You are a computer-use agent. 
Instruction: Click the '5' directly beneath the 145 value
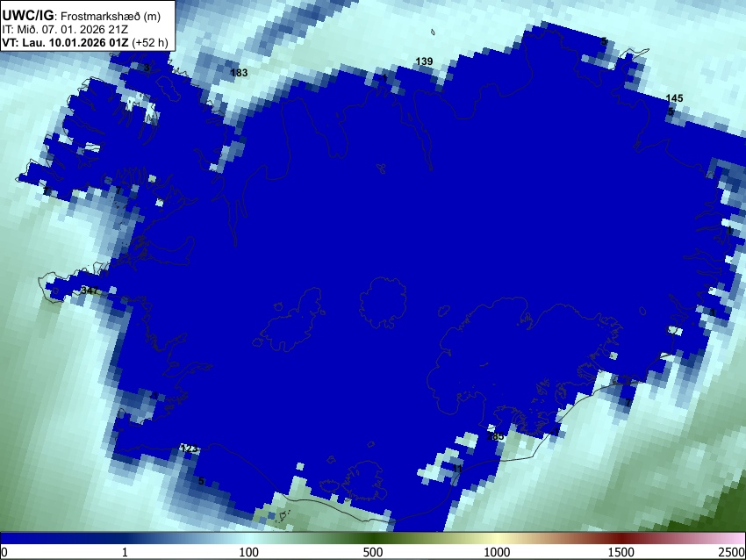coord(671,111)
